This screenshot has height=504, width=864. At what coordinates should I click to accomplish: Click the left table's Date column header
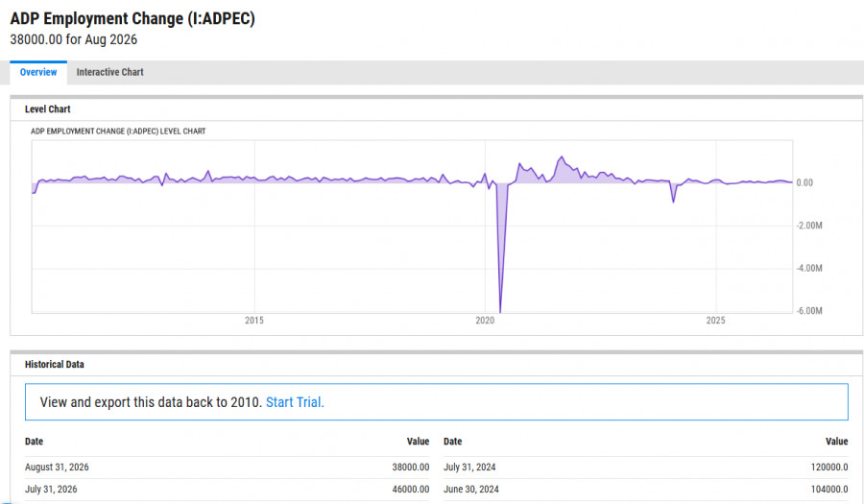[x=34, y=442]
